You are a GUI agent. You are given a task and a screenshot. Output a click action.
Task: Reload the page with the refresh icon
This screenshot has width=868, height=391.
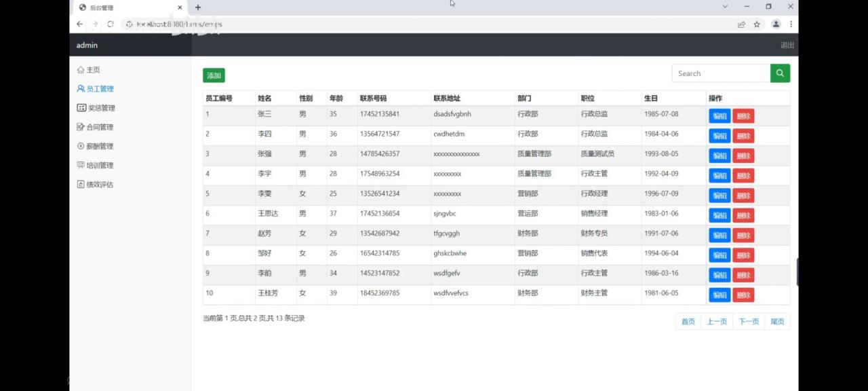coord(111,24)
